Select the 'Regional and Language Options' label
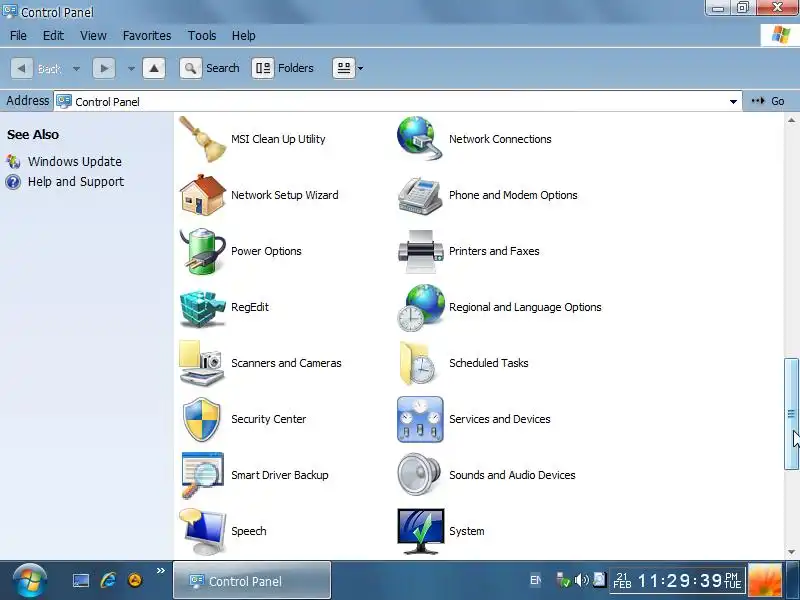Screen dimensions: 800x600 (x=525, y=307)
